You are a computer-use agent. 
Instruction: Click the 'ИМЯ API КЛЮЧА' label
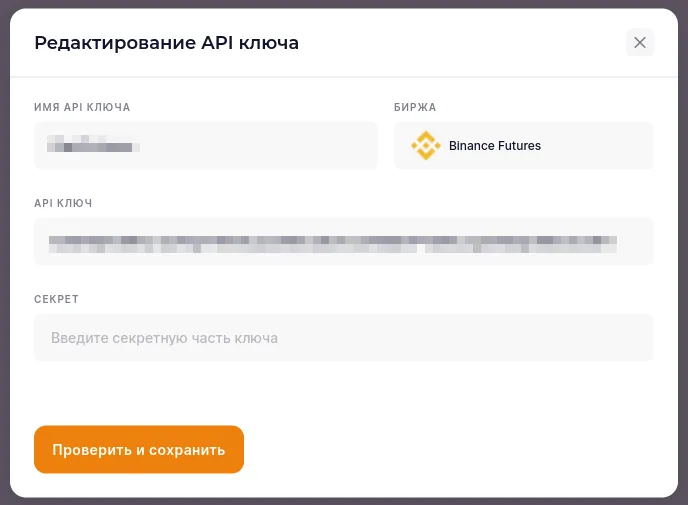(x=82, y=107)
